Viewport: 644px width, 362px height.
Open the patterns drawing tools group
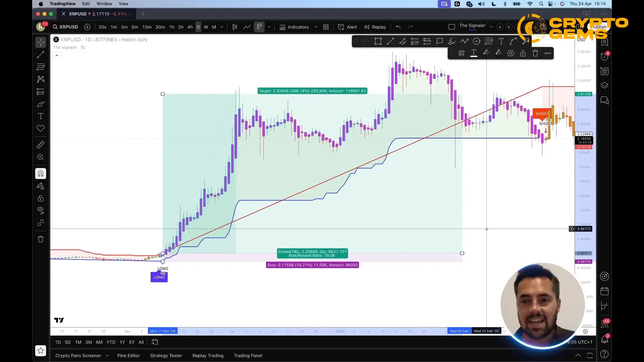coord(41,79)
